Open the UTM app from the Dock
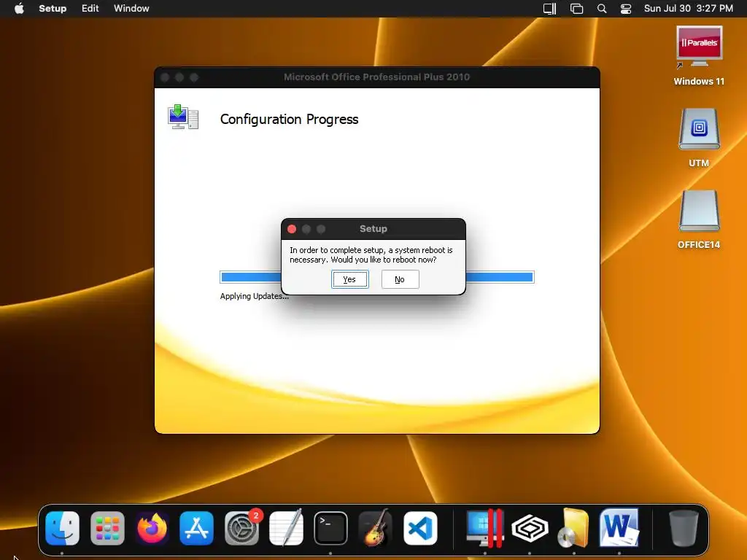Screen dimensions: 747x560 [x=530, y=528]
